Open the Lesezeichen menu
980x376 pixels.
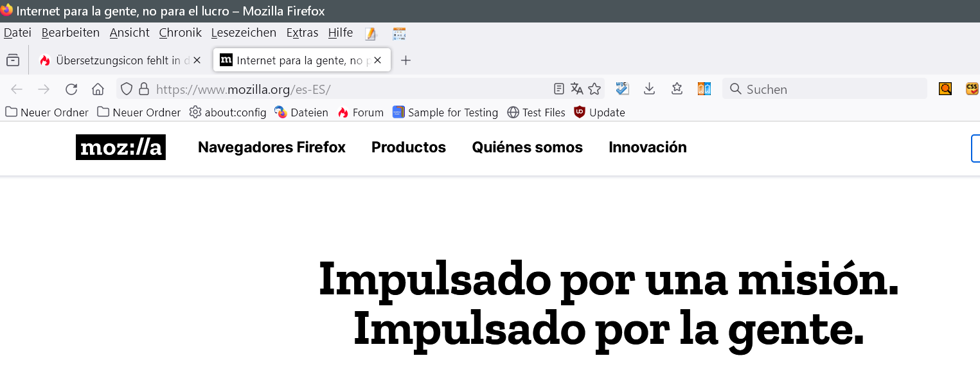point(244,33)
